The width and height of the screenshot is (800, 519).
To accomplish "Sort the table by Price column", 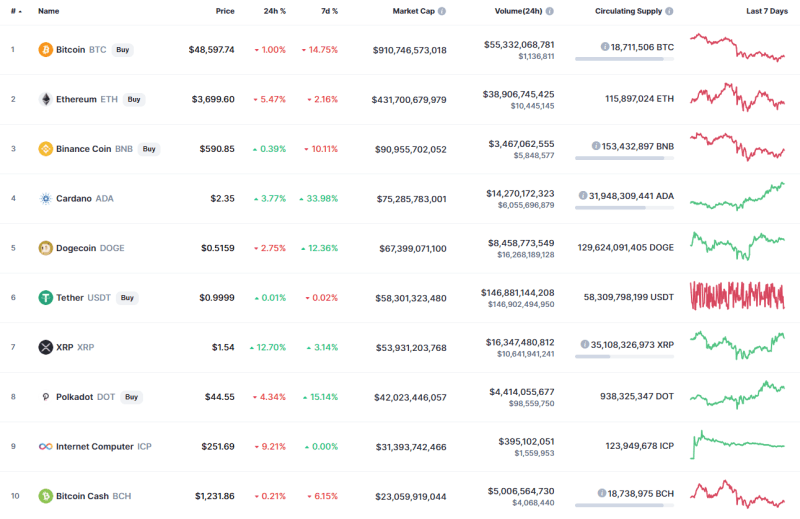I will click(x=225, y=11).
